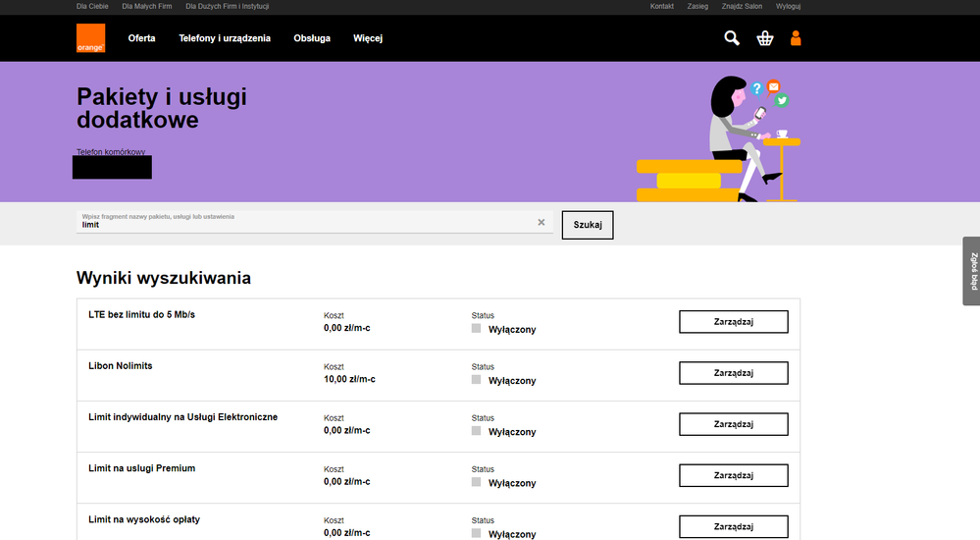Open the Oferta menu
The height and width of the screenshot is (540, 980).
pos(142,38)
